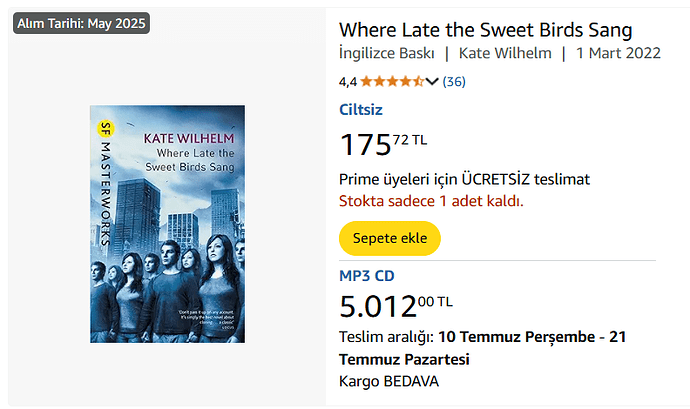Click the 175,72 TL paperback price
This screenshot has width=690, height=409.
[x=383, y=144]
